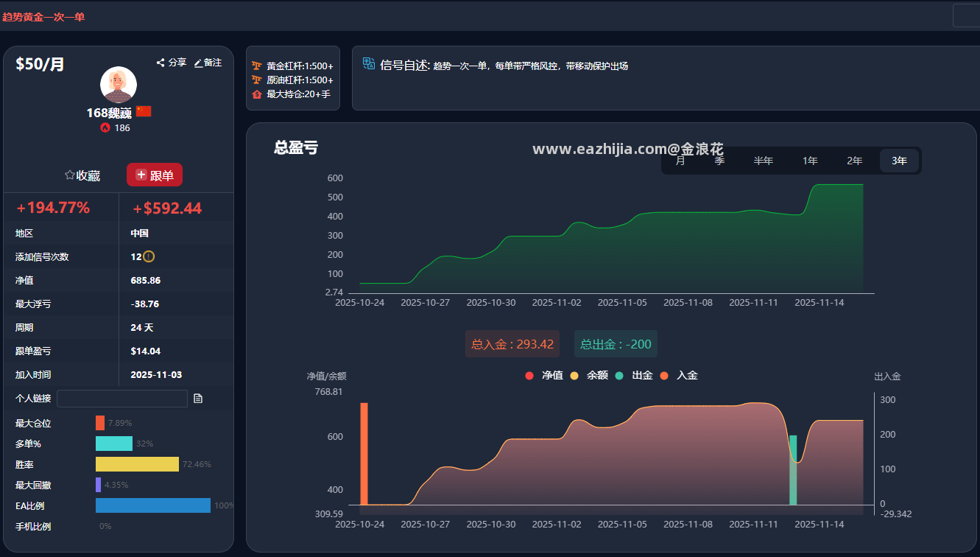980x557 pixels.
Task: Click the 总出金 : -200 badge
Action: 616,344
